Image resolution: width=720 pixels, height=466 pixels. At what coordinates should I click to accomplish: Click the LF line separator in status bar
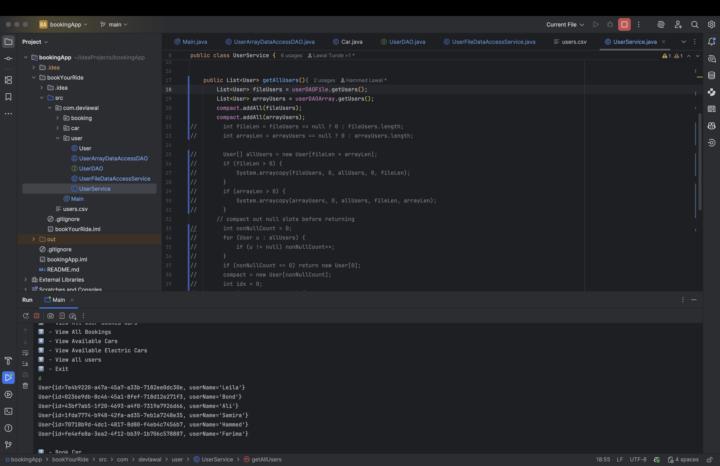619,459
